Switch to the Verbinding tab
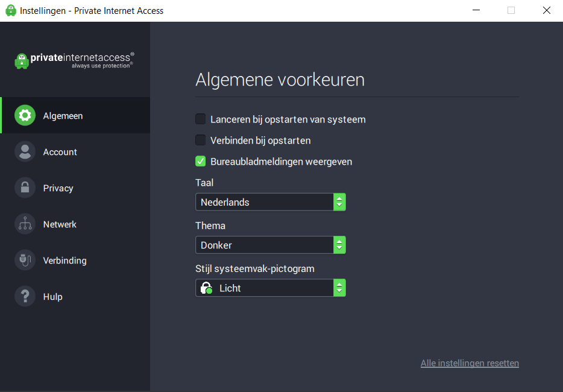Viewport: 563px width, 392px height. coord(75,260)
